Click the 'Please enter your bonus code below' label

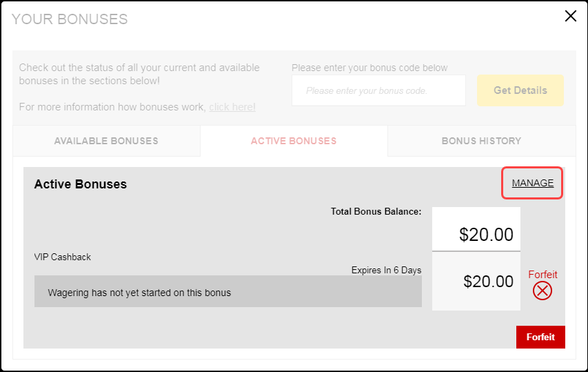369,68
